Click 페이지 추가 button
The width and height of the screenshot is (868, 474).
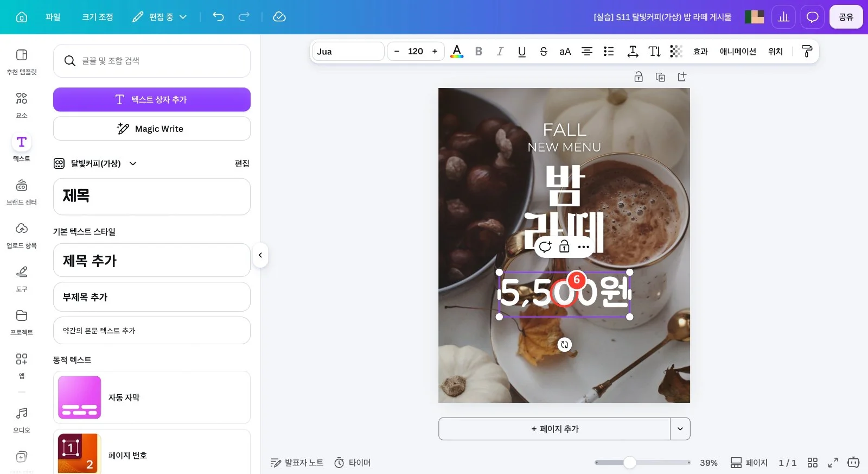pyautogui.click(x=554, y=429)
